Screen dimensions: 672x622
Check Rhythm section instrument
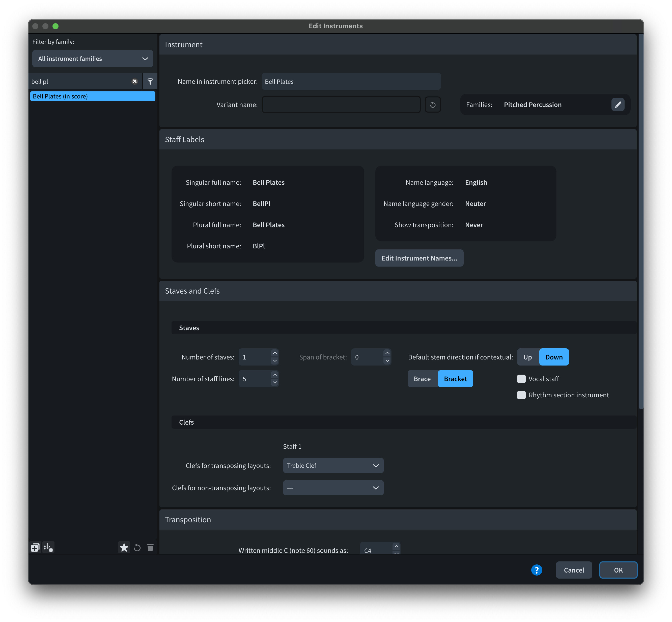[x=521, y=395]
